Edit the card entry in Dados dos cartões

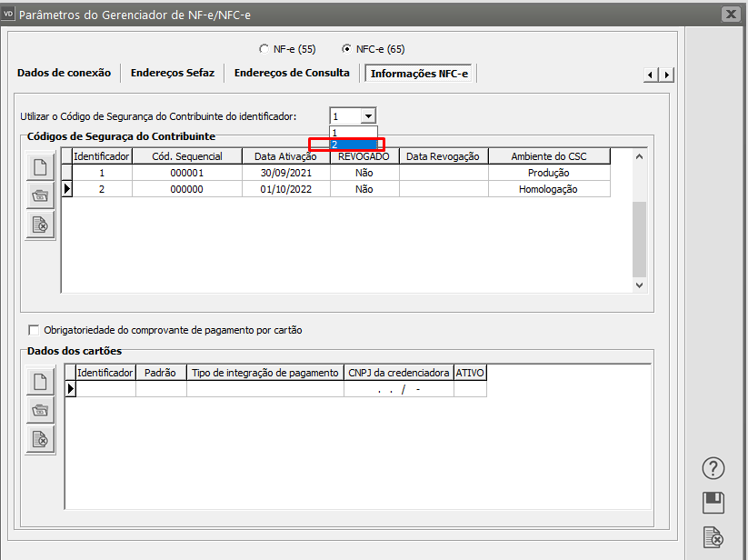40,410
